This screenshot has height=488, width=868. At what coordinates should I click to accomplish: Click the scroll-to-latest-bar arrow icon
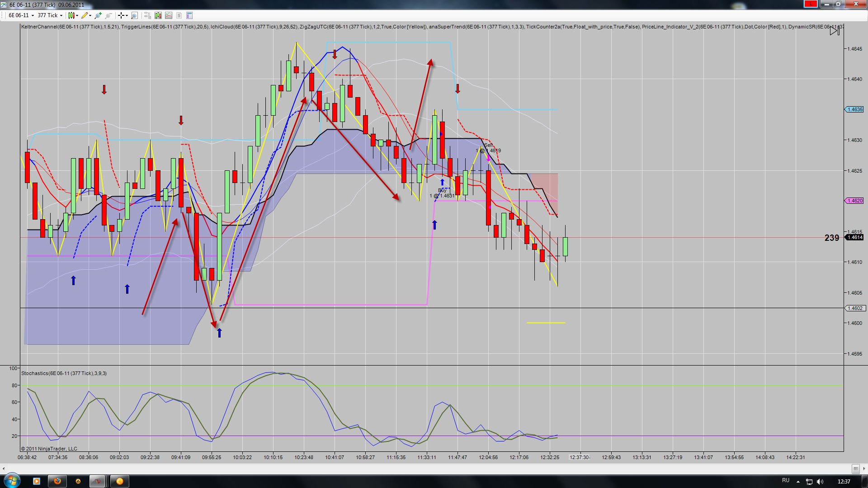click(x=835, y=30)
